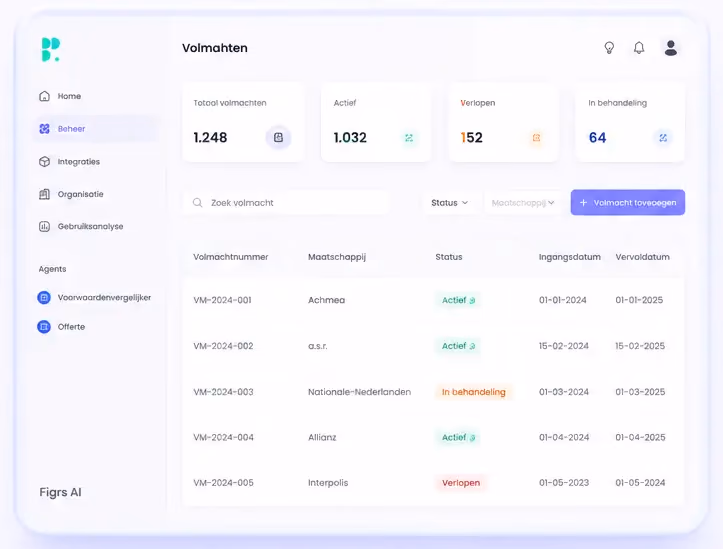Click the Allianz company cell

tap(322, 437)
